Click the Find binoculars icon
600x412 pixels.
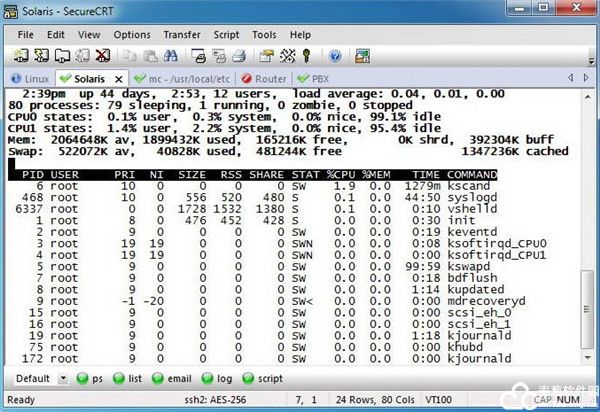(x=171, y=57)
